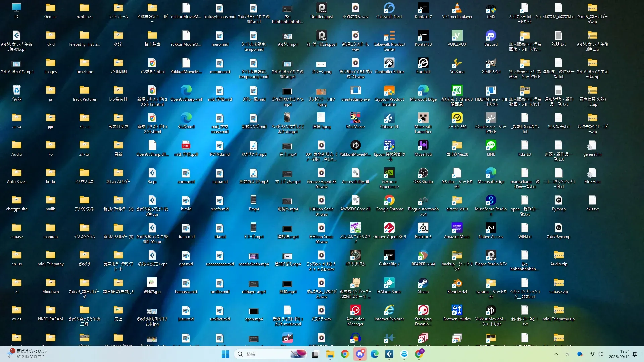Select the Steam desktop shortcut
This screenshot has width=644, height=362.
tap(423, 283)
